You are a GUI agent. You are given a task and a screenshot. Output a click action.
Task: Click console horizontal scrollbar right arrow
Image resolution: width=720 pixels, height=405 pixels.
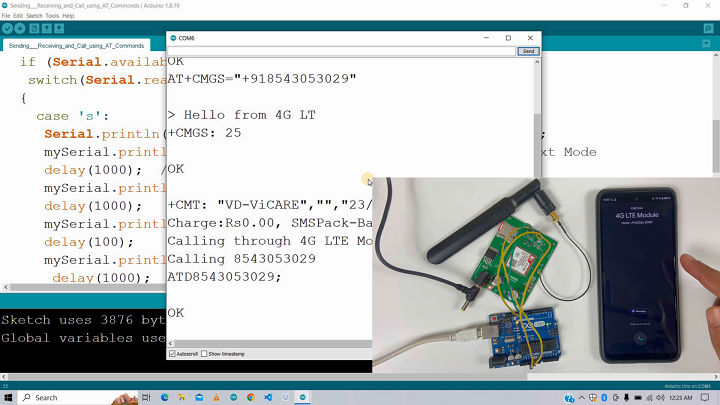715,377
